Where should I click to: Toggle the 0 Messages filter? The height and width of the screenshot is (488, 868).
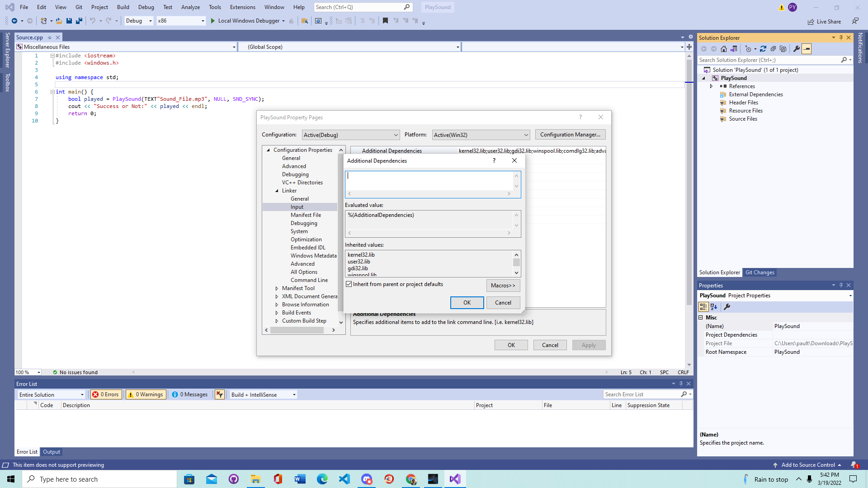tap(190, 394)
